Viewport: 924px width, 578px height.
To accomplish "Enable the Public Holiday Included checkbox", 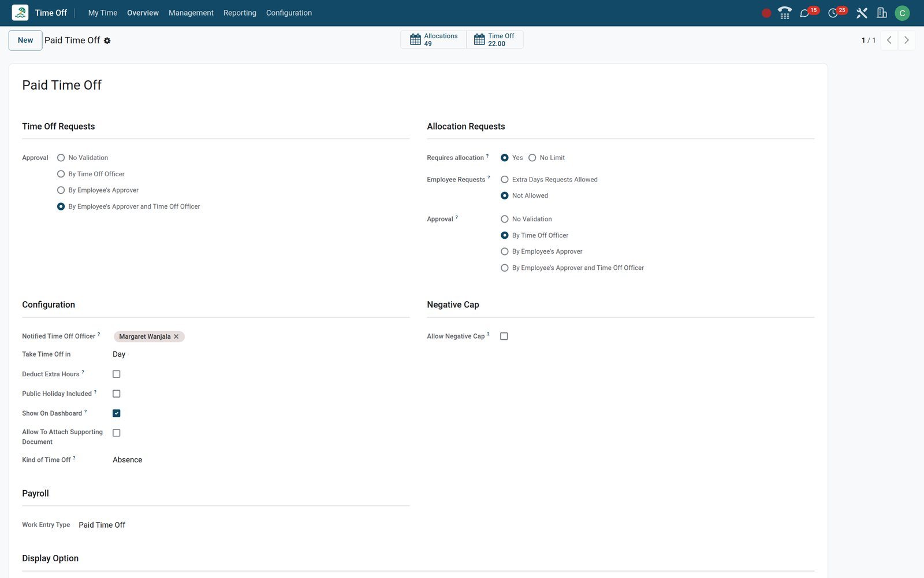I will pyautogui.click(x=117, y=394).
